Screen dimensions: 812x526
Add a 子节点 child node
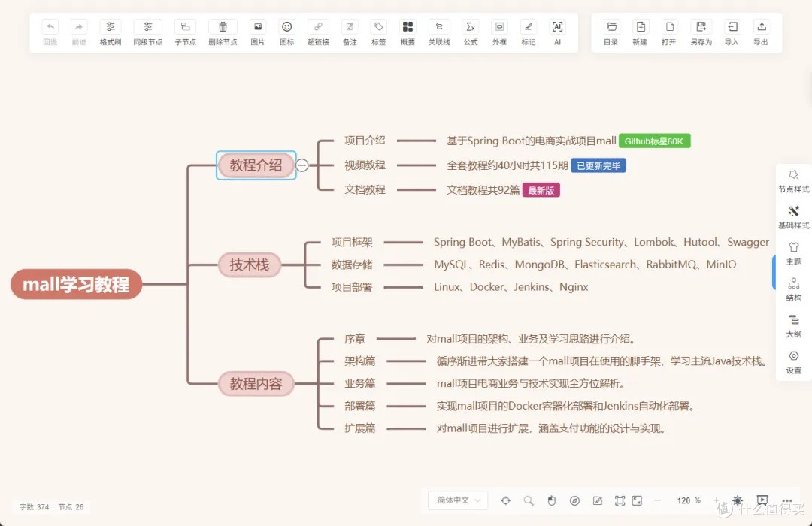[186, 27]
